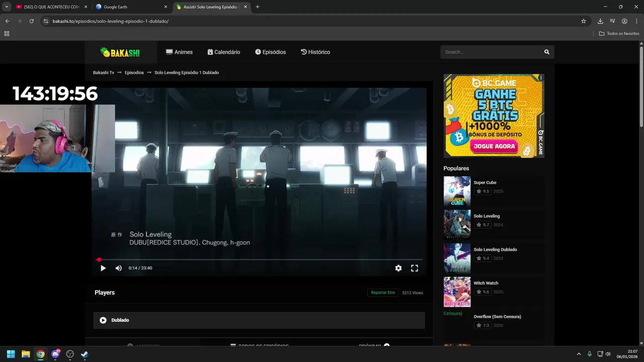
Task: Close the Assistir Solo Leveling tab
Action: click(x=246, y=7)
